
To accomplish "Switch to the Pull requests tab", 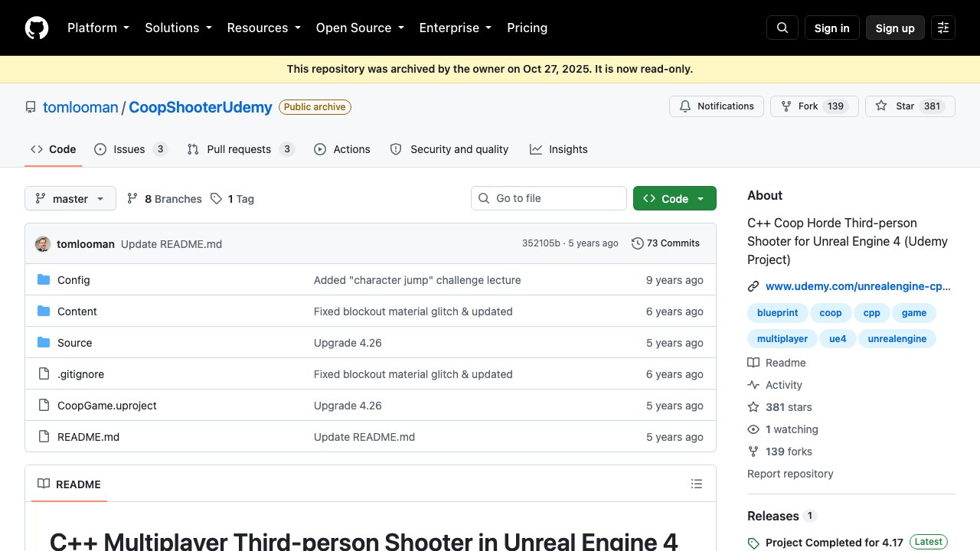I will (x=240, y=149).
